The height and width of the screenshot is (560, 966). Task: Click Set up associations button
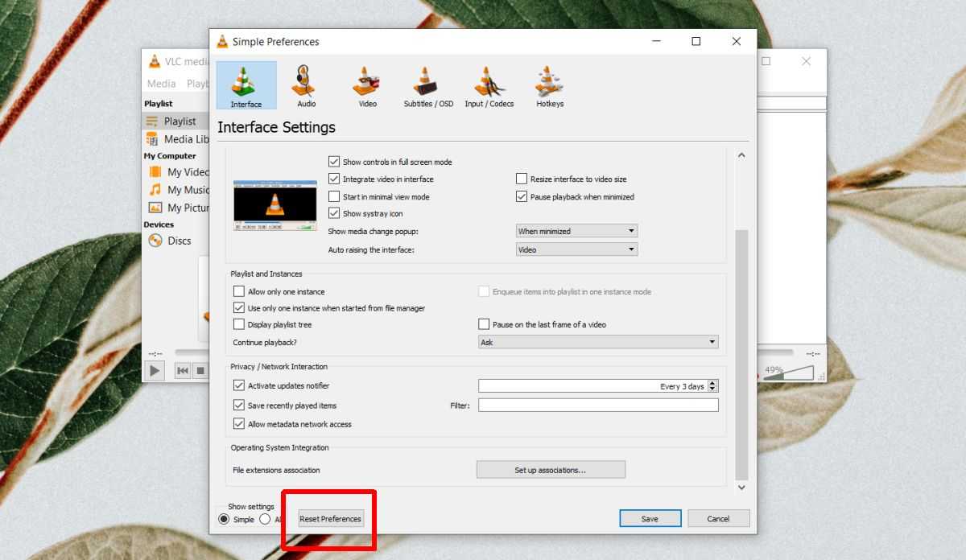(x=551, y=470)
